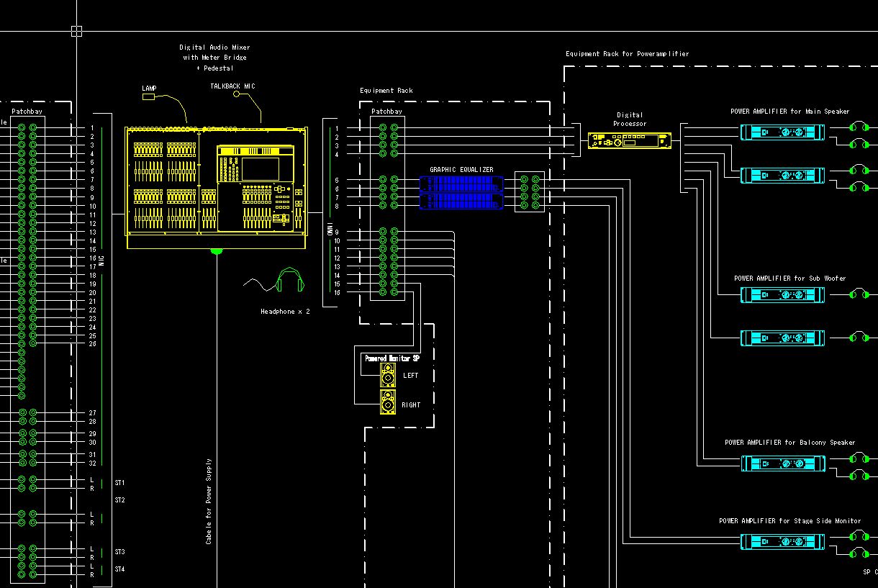
Task: Select mixer input channel number "20"
Action: coord(92,293)
